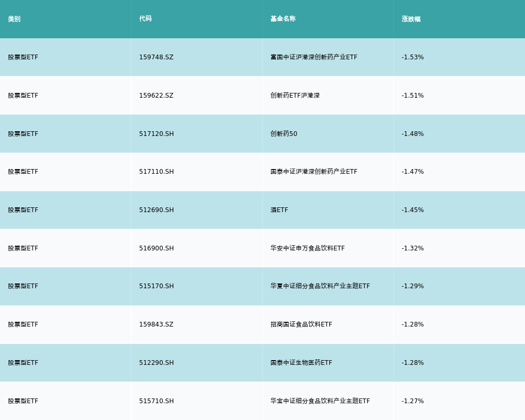Image resolution: width=525 pixels, height=420 pixels.
Task: Select code 512290.SH
Action: (156, 363)
